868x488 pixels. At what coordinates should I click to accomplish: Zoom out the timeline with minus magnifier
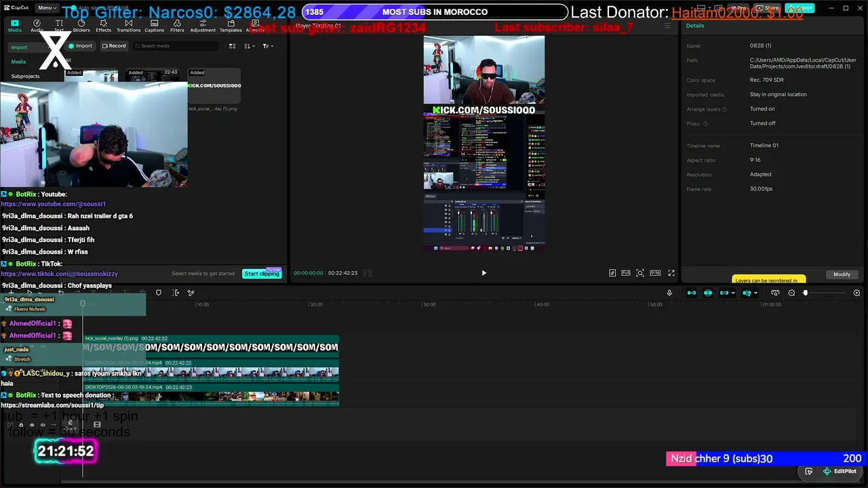click(x=791, y=293)
